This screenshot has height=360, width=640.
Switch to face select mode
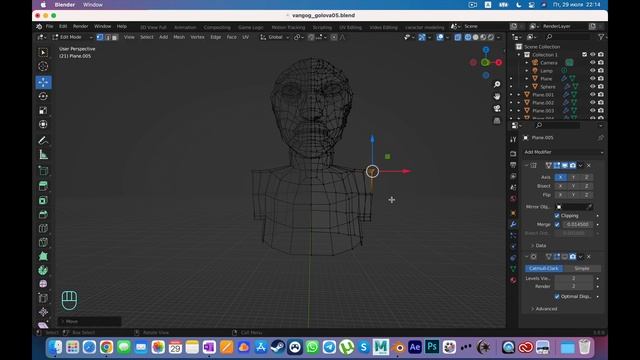point(115,37)
